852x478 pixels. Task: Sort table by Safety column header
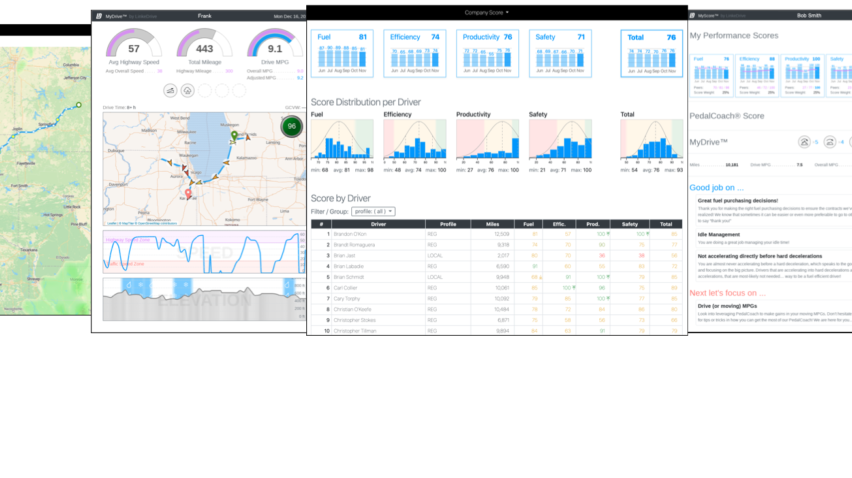click(x=630, y=224)
